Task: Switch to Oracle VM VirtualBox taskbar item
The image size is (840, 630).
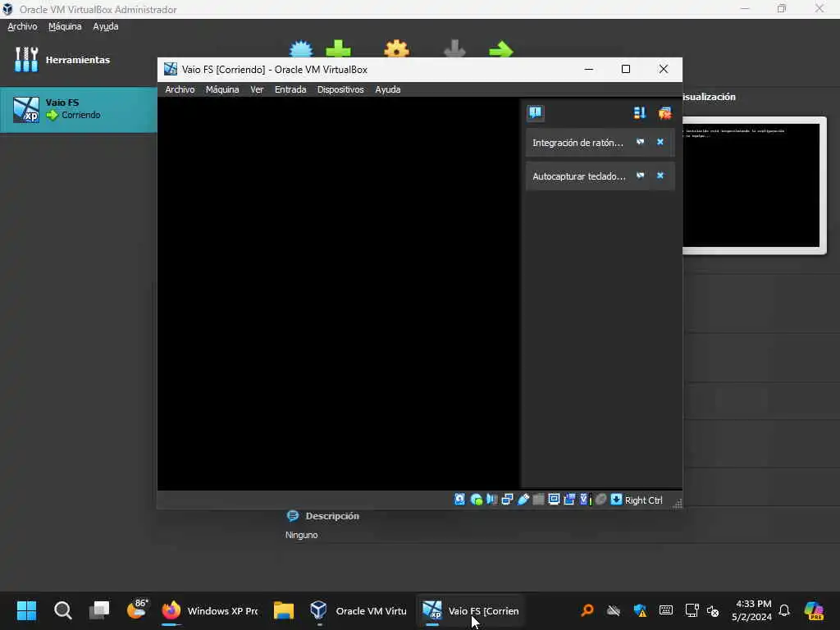Action: (x=358, y=610)
